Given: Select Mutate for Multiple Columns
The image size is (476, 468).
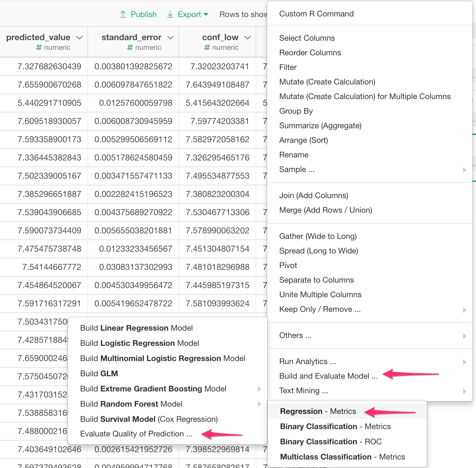Looking at the screenshot, I should tap(365, 96).
